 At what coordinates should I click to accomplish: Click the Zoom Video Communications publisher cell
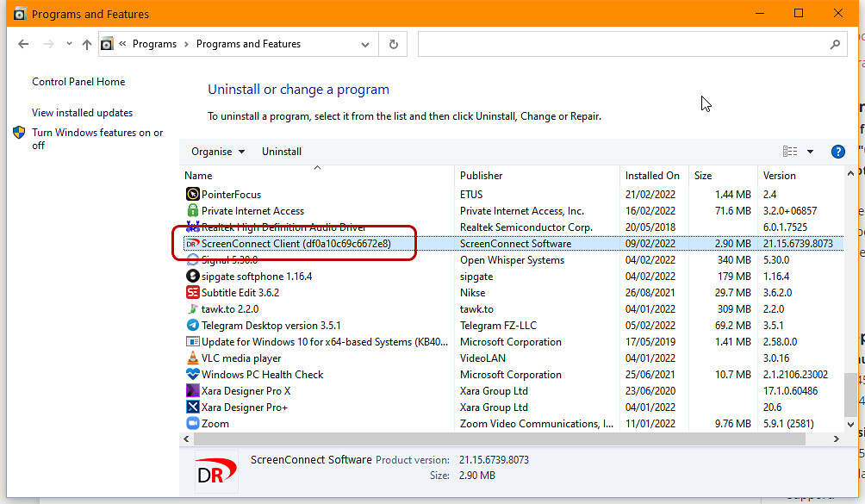(x=537, y=424)
